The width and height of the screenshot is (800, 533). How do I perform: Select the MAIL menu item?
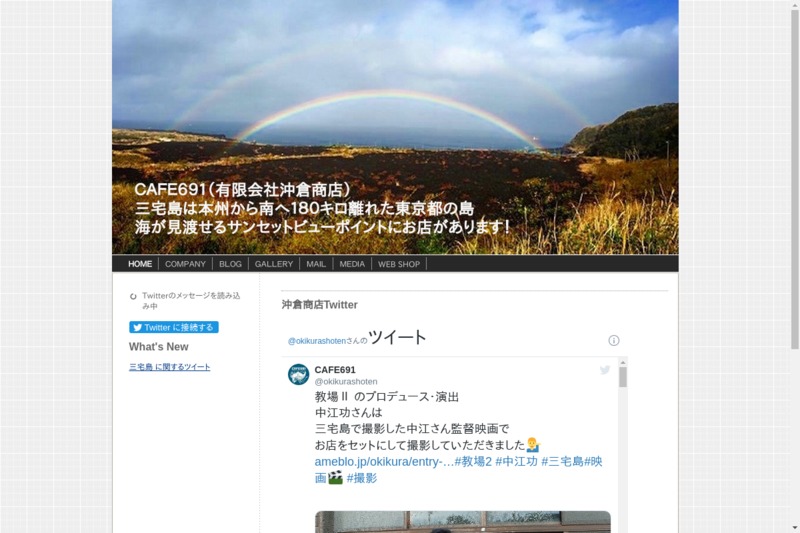[x=316, y=264]
